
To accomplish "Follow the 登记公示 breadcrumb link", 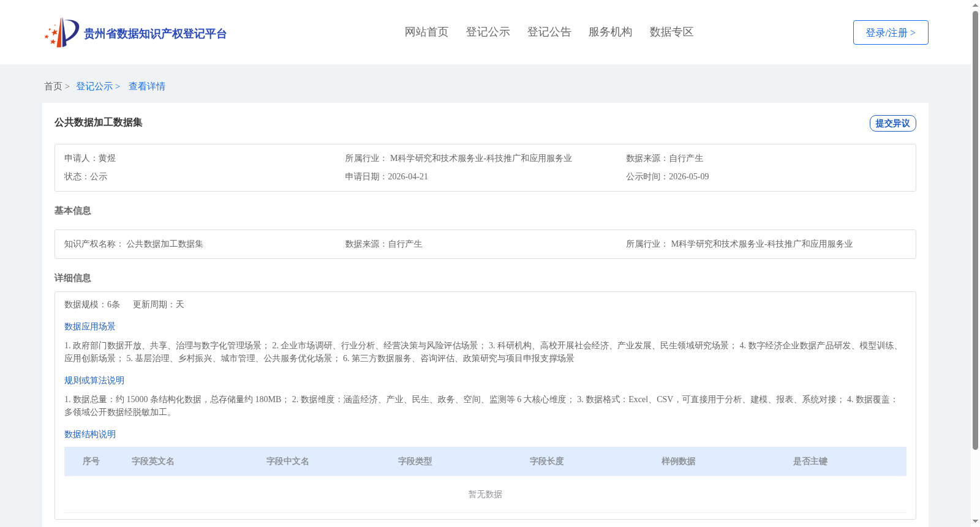I will [x=94, y=86].
